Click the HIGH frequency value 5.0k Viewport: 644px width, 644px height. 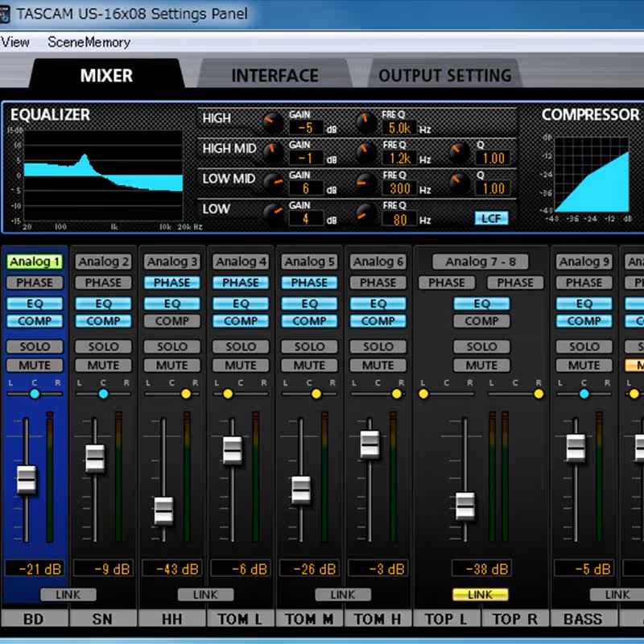(x=399, y=128)
